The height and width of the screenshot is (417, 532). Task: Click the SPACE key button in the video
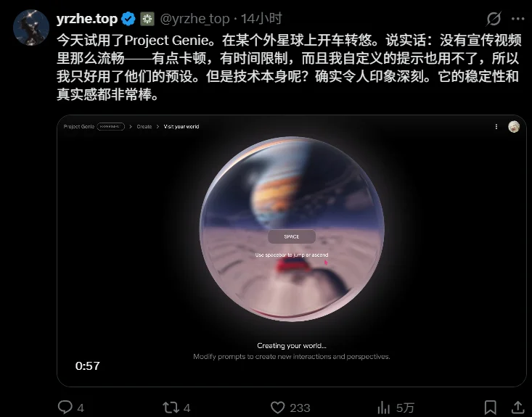click(x=292, y=236)
